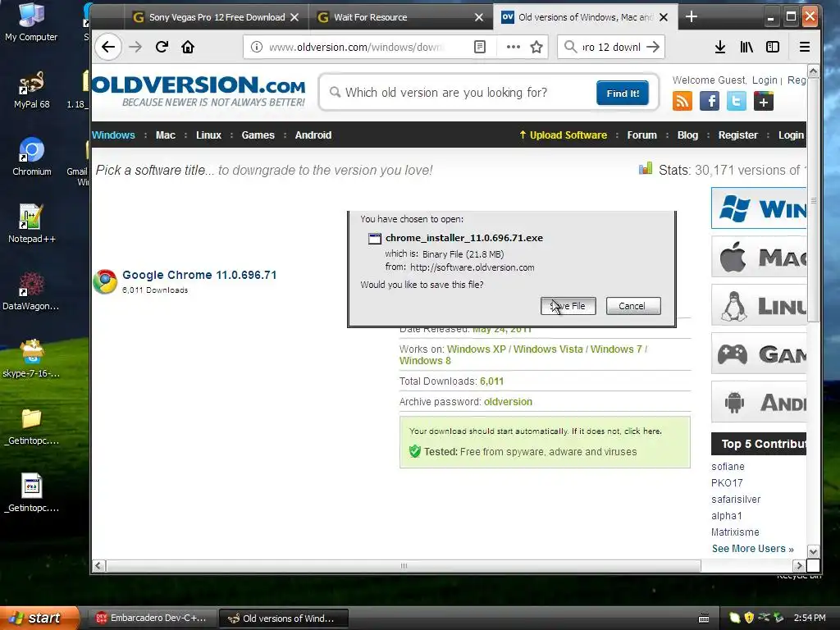Screen dimensions: 840x630
Task: Select the Old versions of Windows tab
Action: pos(585,17)
